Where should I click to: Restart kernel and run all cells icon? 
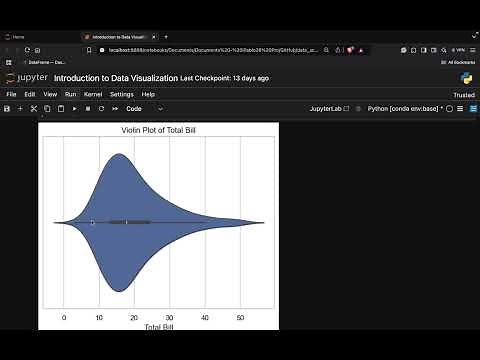click(115, 109)
